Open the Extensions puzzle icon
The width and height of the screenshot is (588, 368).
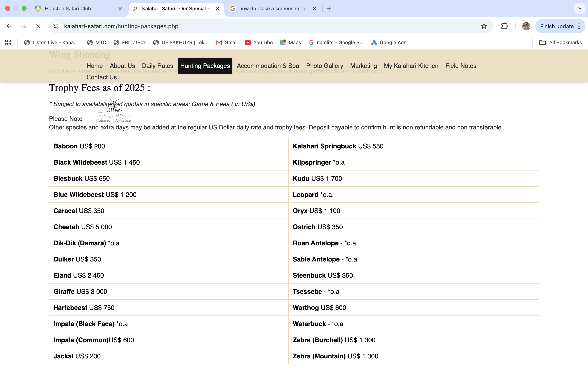click(x=504, y=26)
